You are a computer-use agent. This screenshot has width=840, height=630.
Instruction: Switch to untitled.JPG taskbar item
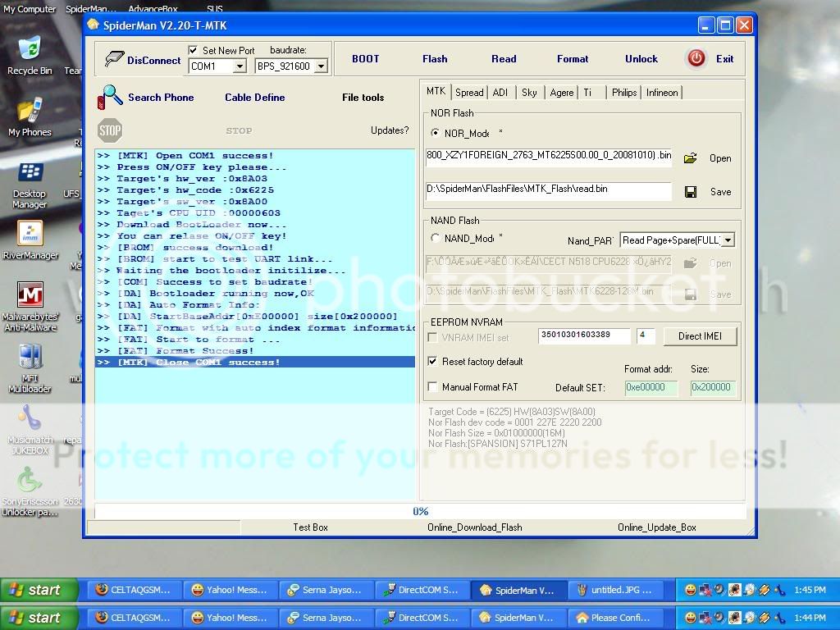614,590
